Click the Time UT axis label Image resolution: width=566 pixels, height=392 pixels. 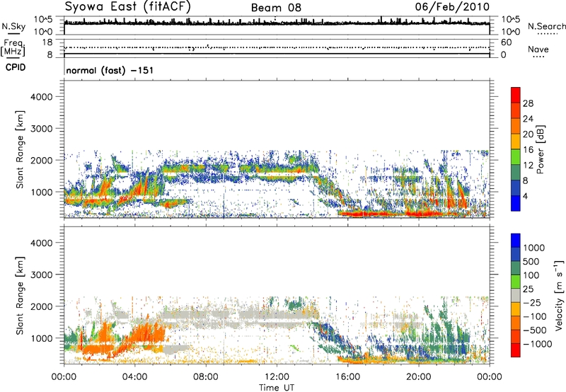click(277, 388)
